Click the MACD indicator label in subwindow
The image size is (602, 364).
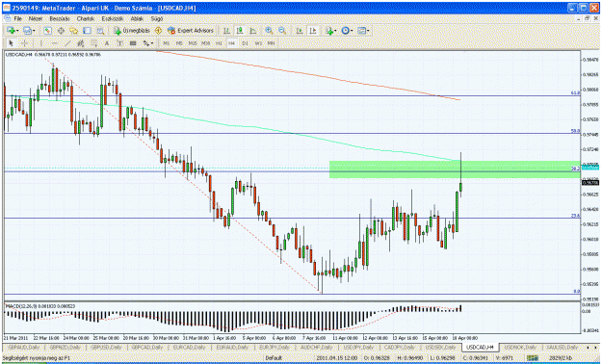coord(39,306)
